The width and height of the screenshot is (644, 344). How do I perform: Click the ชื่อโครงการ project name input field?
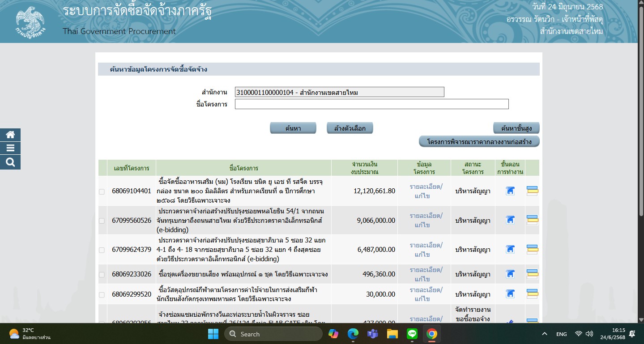click(x=371, y=104)
